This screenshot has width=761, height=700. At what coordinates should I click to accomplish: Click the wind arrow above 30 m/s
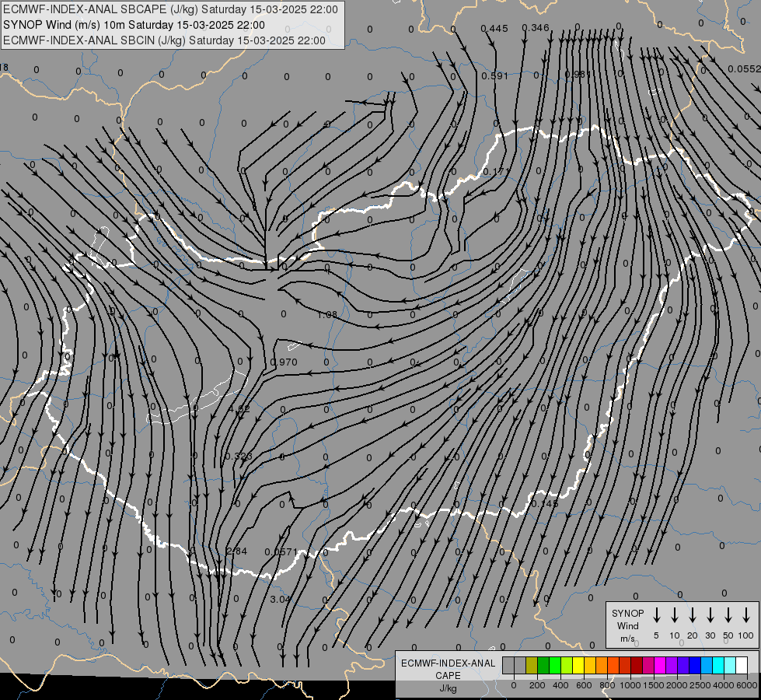coord(710,615)
